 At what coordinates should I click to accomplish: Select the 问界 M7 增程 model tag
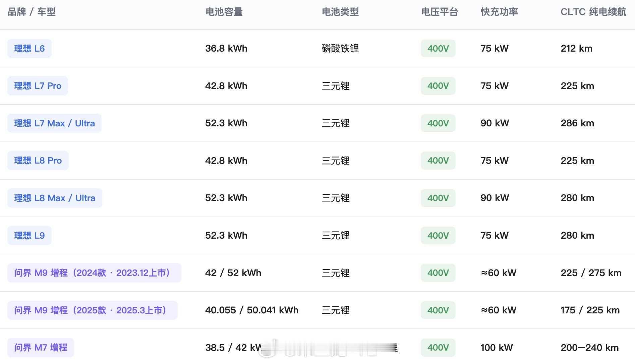click(41, 348)
